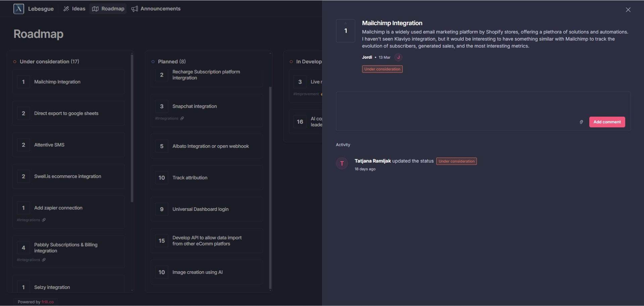Image resolution: width=644 pixels, height=306 pixels.
Task: Open the Ideas page
Action: tap(74, 9)
